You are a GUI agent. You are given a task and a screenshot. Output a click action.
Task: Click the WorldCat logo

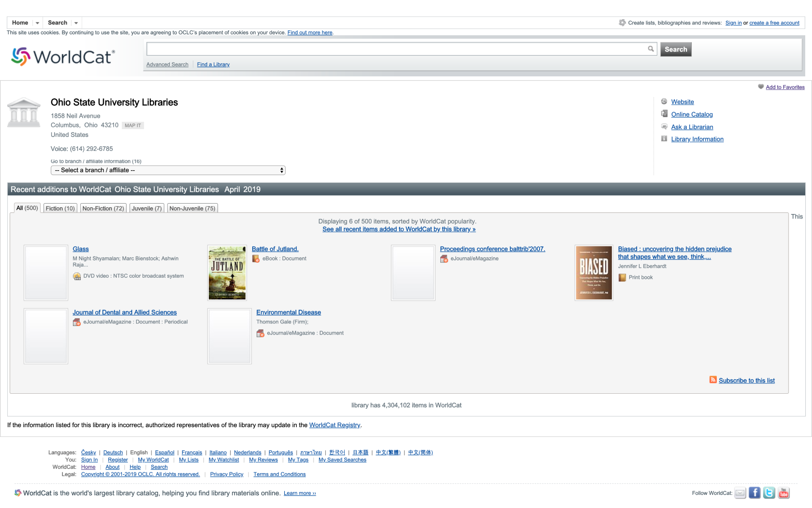(x=63, y=57)
